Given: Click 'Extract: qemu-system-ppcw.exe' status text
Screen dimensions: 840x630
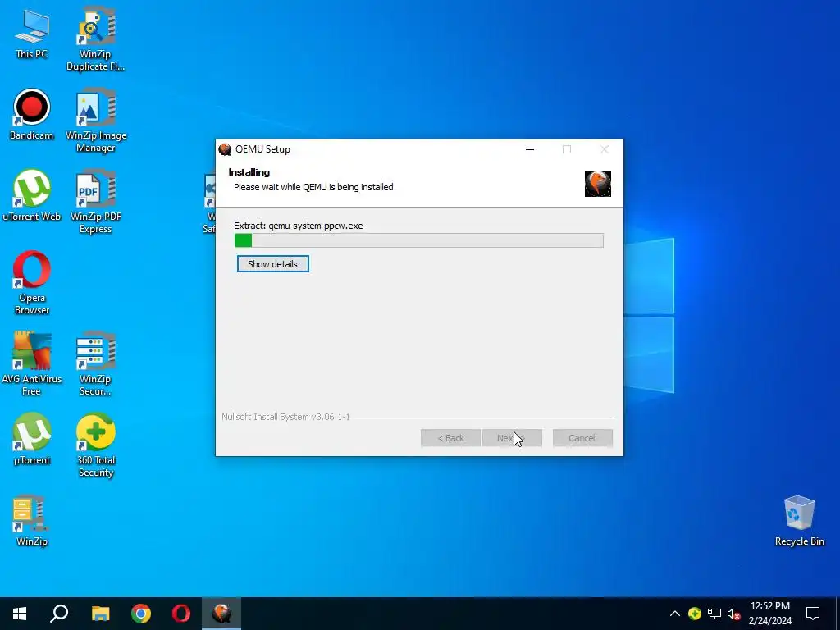Looking at the screenshot, I should (x=299, y=226).
